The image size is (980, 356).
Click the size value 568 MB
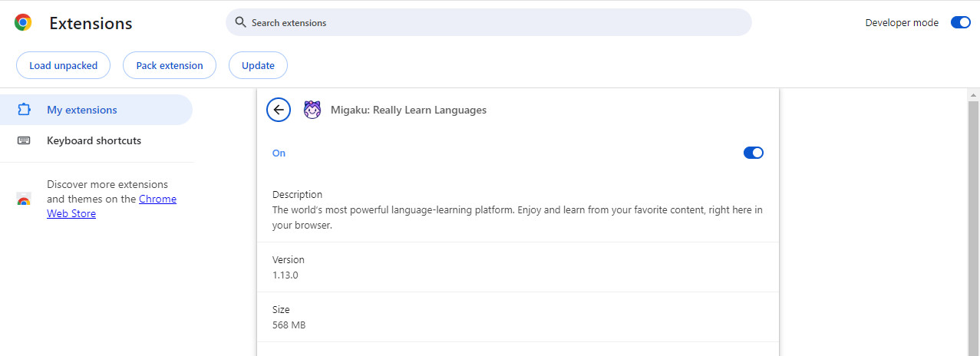[289, 325]
